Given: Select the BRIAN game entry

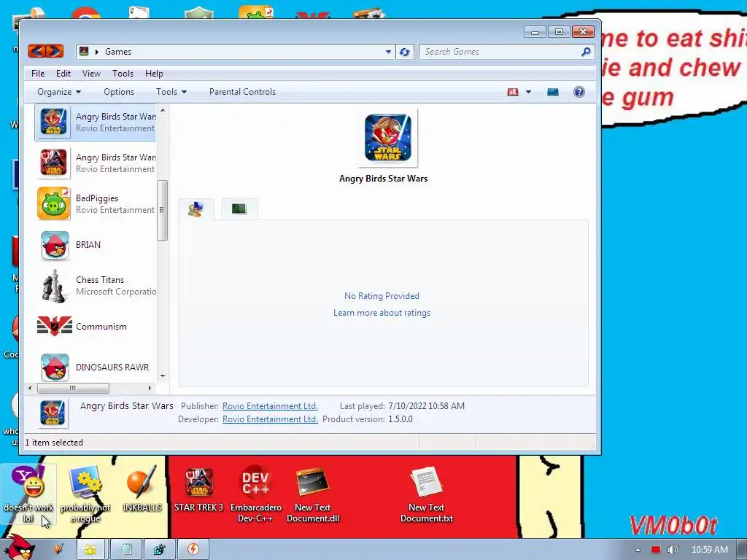Looking at the screenshot, I should pyautogui.click(x=96, y=245).
